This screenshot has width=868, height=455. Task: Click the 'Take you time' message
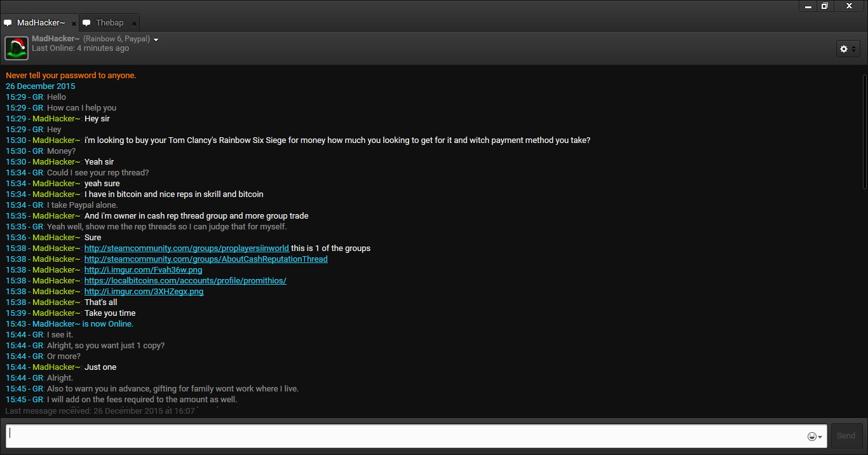click(110, 313)
